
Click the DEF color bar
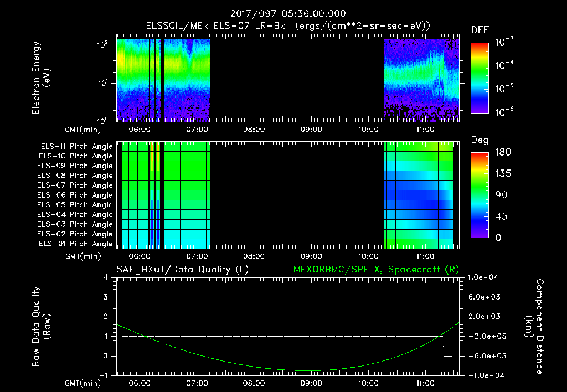(x=480, y=78)
